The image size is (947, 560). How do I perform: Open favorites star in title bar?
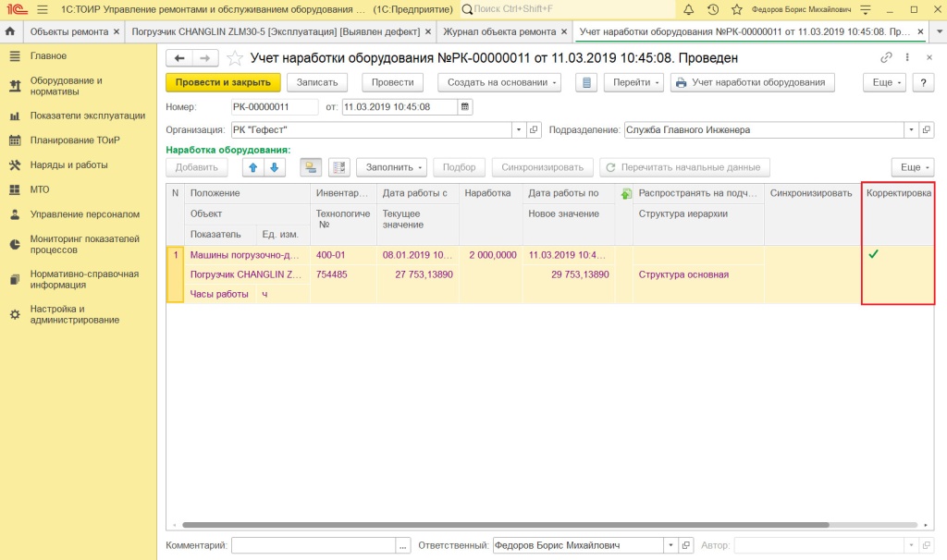point(737,9)
